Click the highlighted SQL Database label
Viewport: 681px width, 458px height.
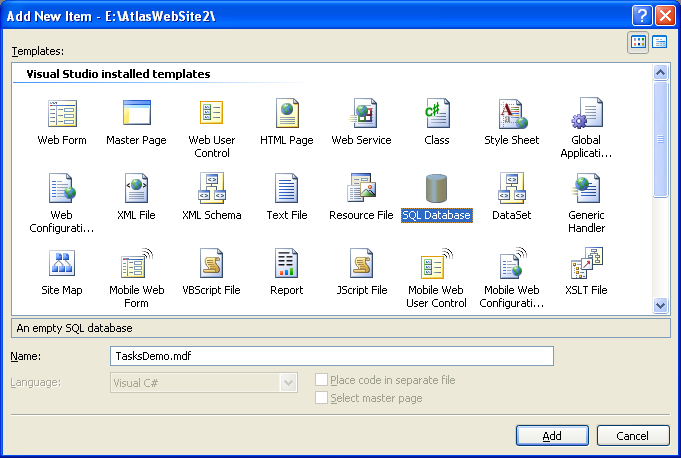436,215
